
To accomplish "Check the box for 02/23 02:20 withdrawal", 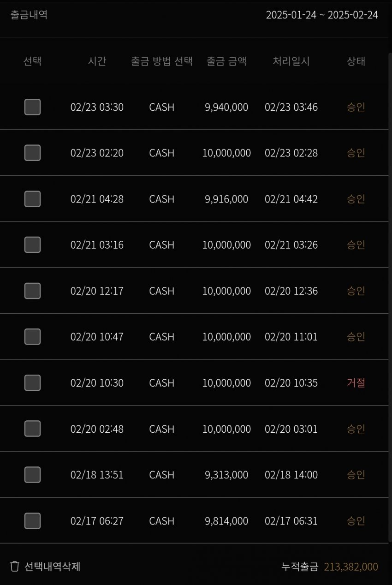I will [x=32, y=153].
